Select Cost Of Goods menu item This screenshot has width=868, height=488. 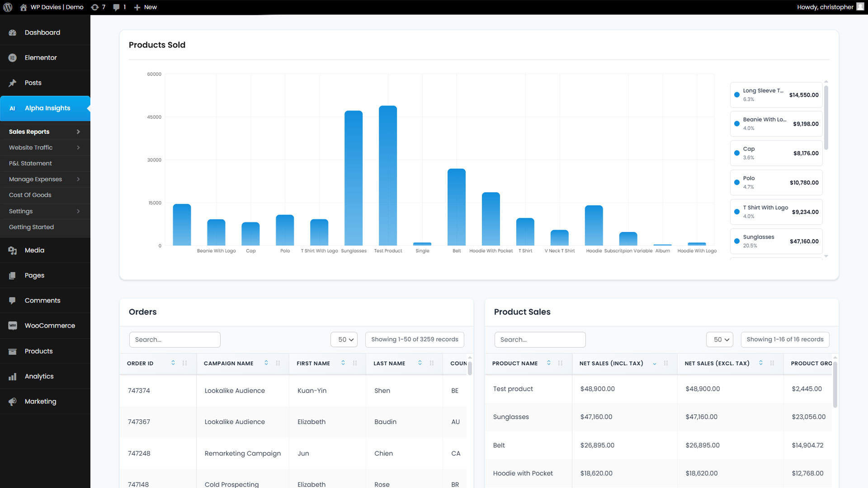(30, 195)
